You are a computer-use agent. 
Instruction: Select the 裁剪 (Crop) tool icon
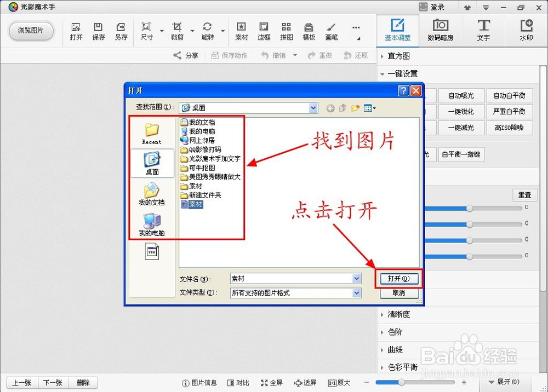[x=177, y=31]
